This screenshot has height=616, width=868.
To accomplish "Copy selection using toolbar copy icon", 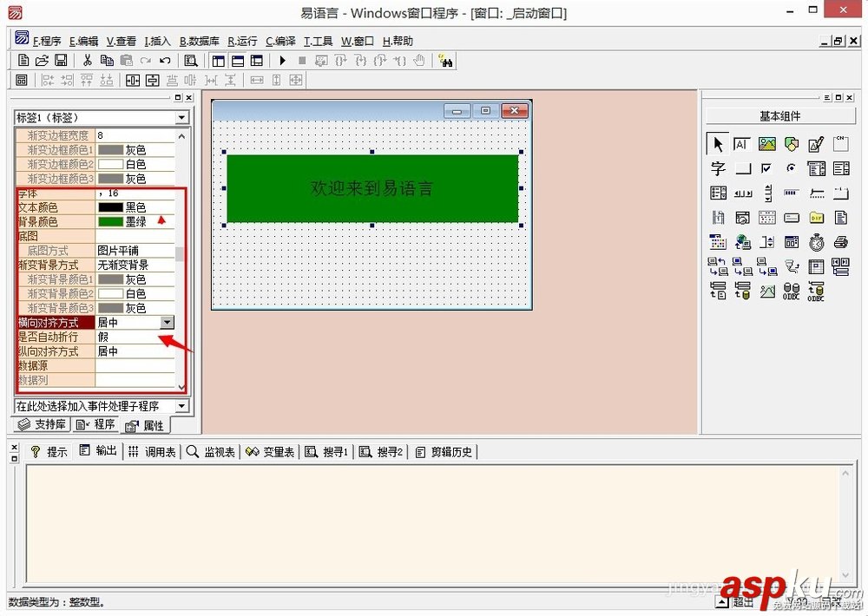I will point(107,61).
